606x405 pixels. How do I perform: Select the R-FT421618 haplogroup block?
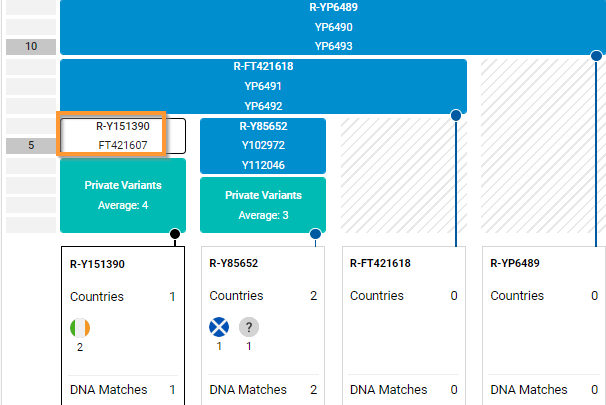pyautogui.click(x=263, y=86)
